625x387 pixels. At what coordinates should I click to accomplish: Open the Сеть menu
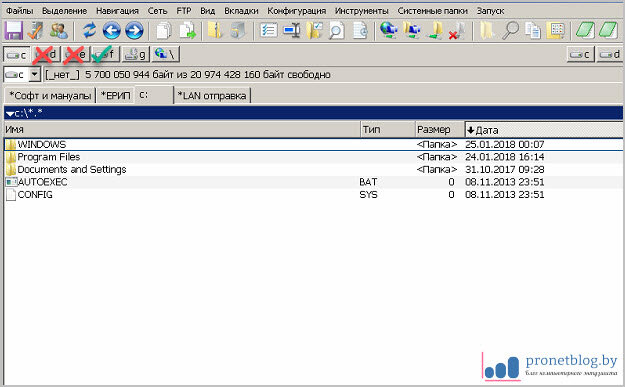point(157,11)
